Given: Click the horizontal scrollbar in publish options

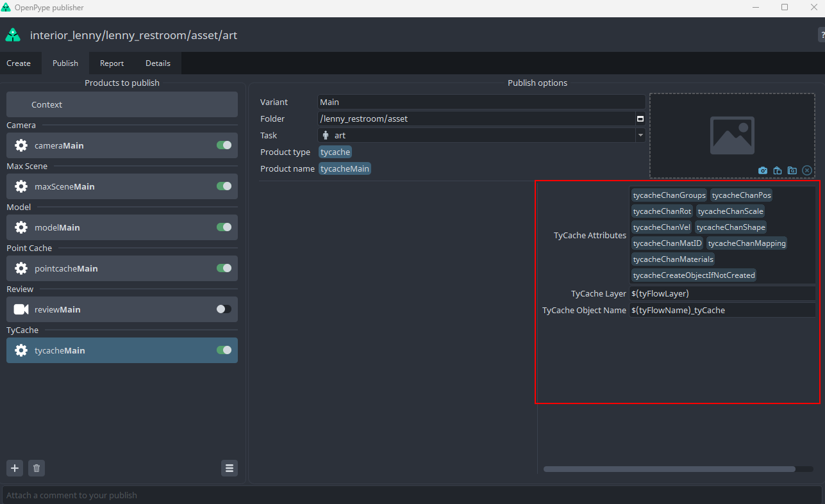Looking at the screenshot, I should tap(669, 469).
